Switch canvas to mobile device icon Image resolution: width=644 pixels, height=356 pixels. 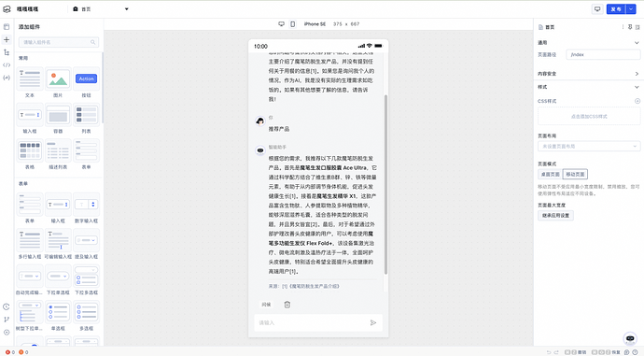[292, 24]
